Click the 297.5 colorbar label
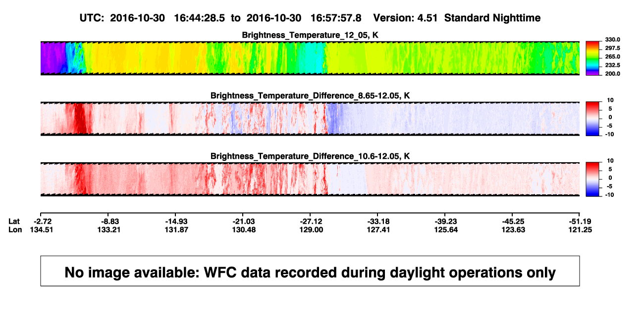The height and width of the screenshot is (330, 644). 612,48
